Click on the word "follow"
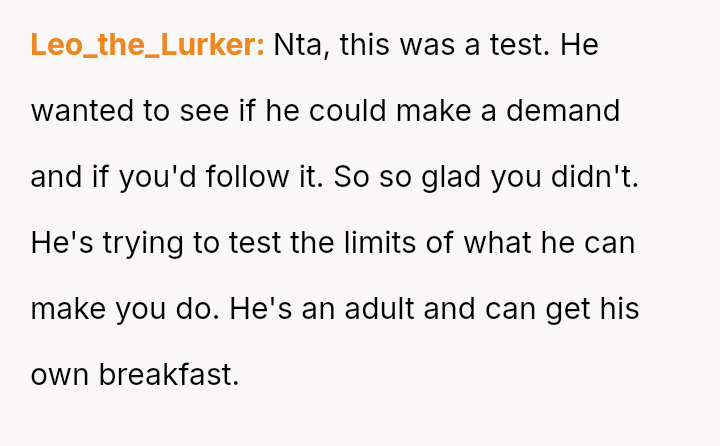Screen dimensions: 720x446 248,176
